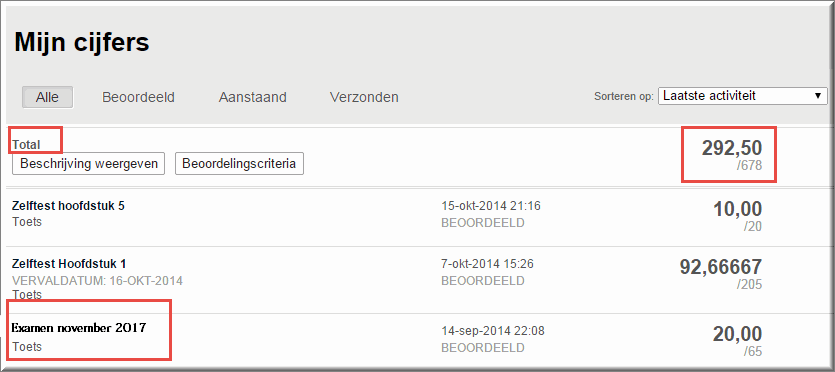This screenshot has width=835, height=372.
Task: Click the Beschrijving weergeven button
Action: (89, 163)
